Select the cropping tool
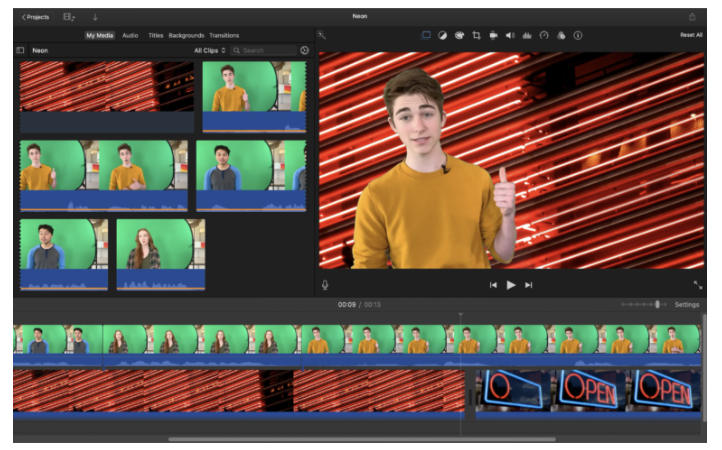Viewport: 722px width, 450px height. coord(476,35)
